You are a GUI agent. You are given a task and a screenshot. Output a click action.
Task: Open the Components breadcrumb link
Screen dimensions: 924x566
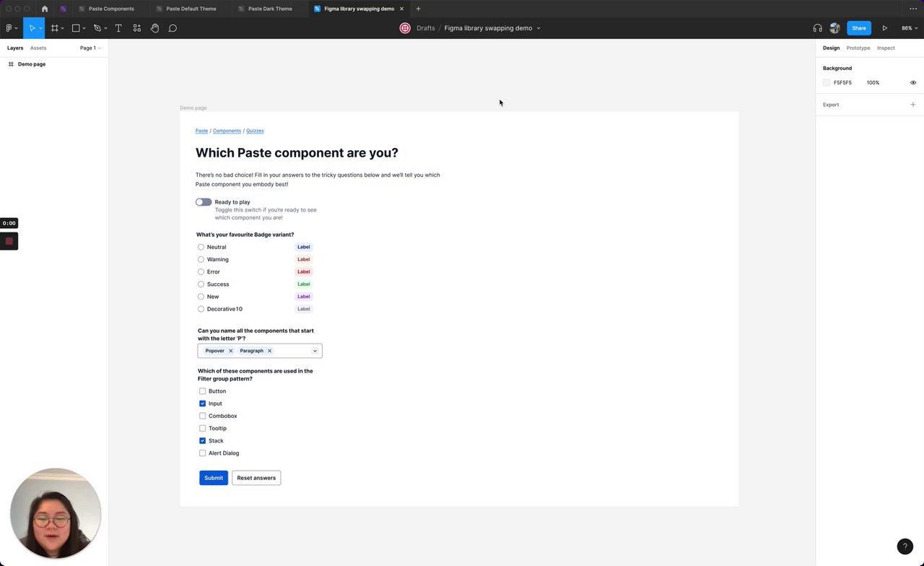(227, 131)
